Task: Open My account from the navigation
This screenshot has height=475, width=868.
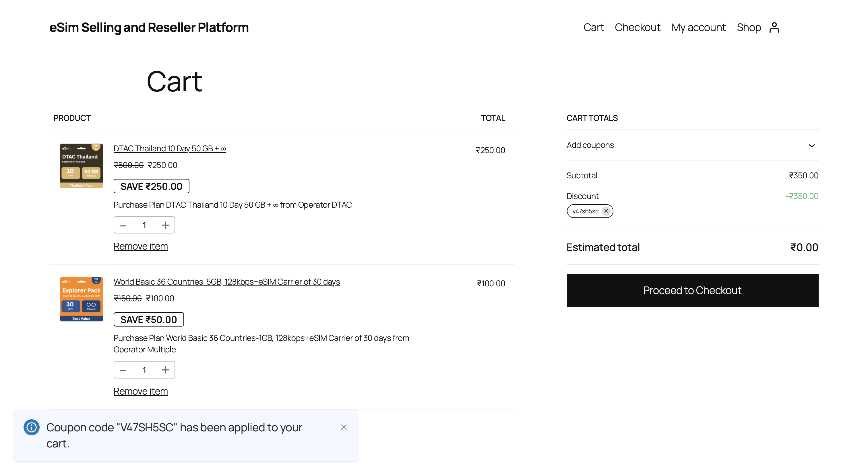Action: [698, 27]
